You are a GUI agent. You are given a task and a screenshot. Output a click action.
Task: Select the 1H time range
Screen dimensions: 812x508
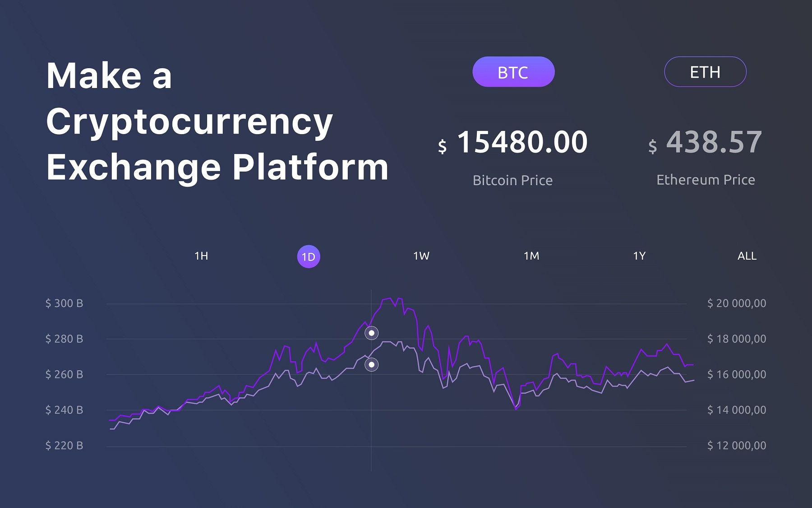(x=201, y=256)
